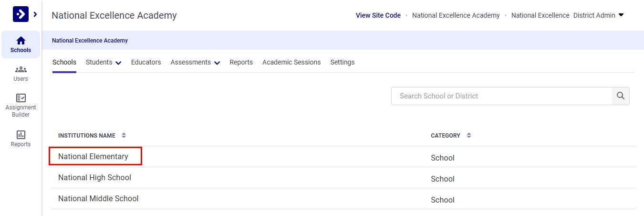The image size is (644, 216).
Task: Expand the sidebar with the chevron arrow
Action: [x=35, y=15]
